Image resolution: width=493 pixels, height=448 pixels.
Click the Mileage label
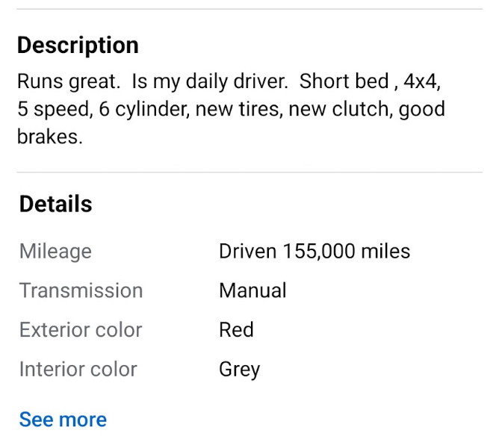(56, 252)
